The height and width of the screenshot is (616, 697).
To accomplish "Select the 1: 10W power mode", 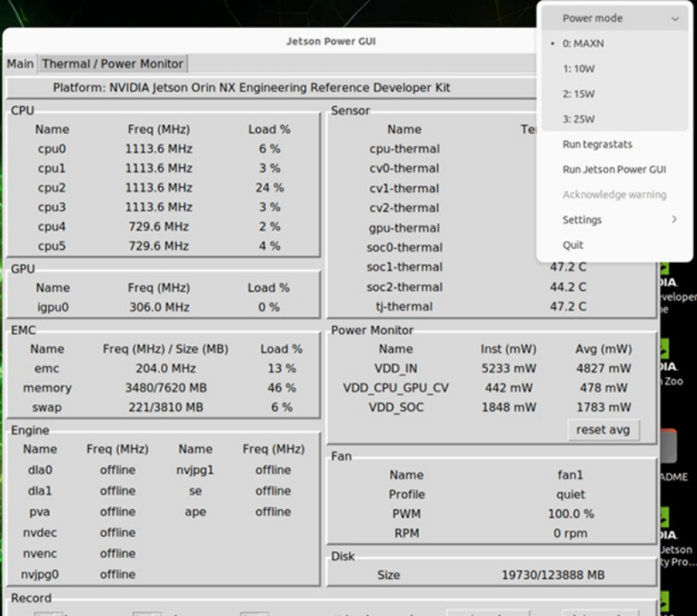I will [x=578, y=69].
